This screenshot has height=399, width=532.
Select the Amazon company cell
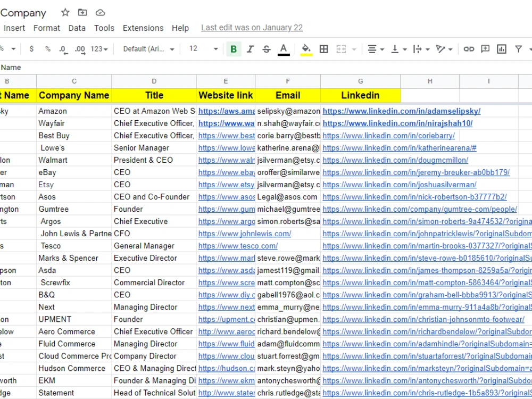(x=74, y=111)
